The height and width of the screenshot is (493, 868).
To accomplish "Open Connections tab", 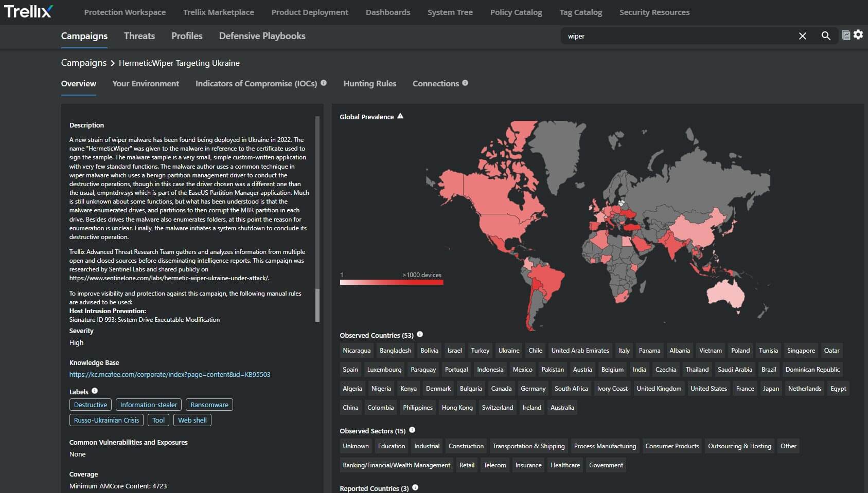I will 436,83.
